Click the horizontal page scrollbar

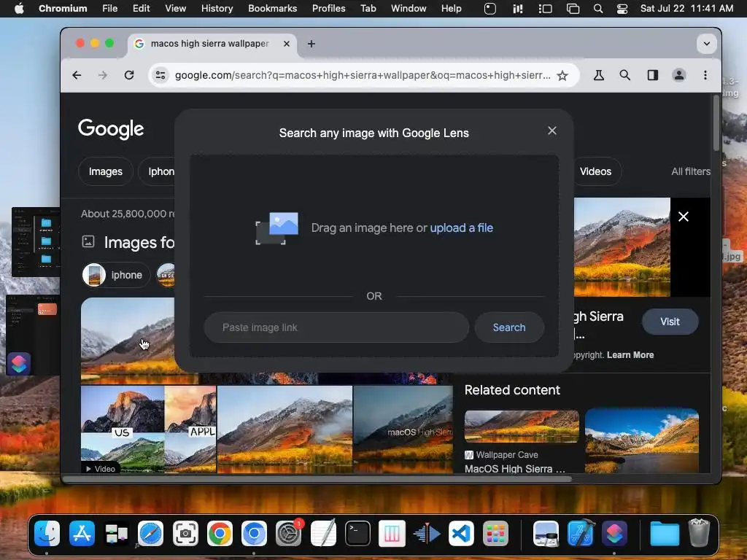click(317, 478)
